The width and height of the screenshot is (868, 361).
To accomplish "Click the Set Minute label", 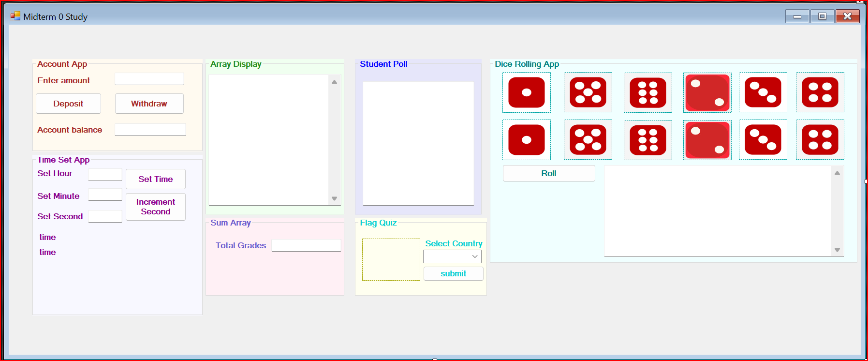I will coord(59,196).
